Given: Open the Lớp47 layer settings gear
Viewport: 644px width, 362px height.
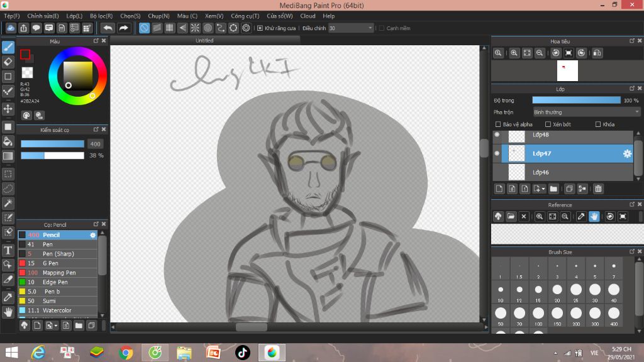Looking at the screenshot, I should [627, 153].
